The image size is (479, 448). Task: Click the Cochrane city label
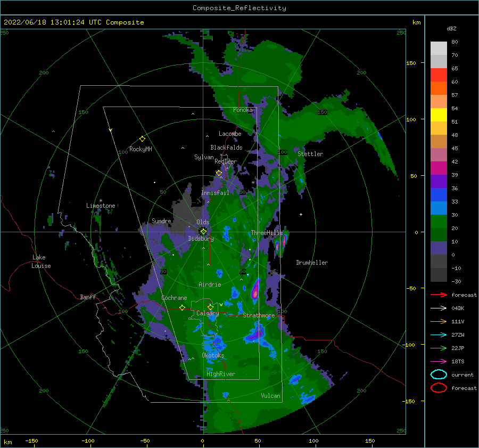click(x=174, y=298)
